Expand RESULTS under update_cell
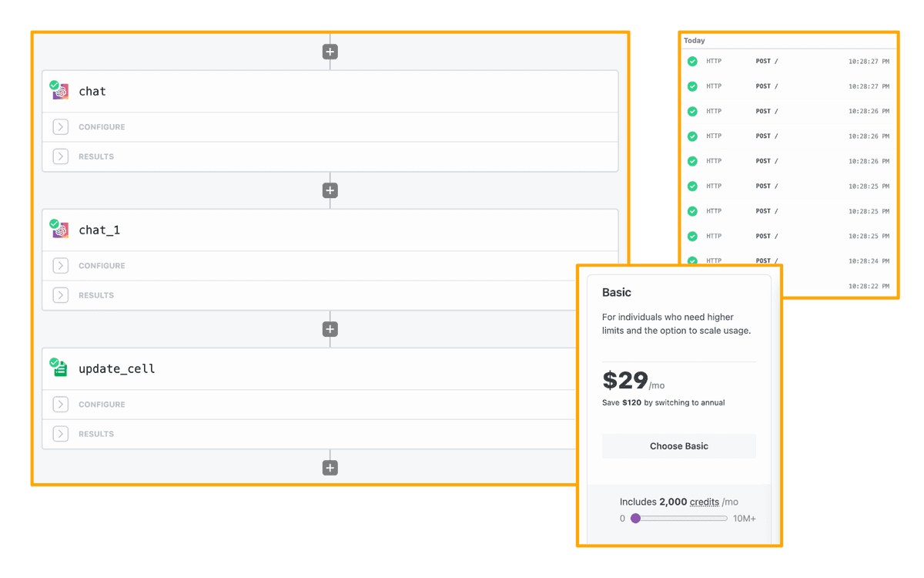The height and width of the screenshot is (578, 924). click(x=61, y=434)
